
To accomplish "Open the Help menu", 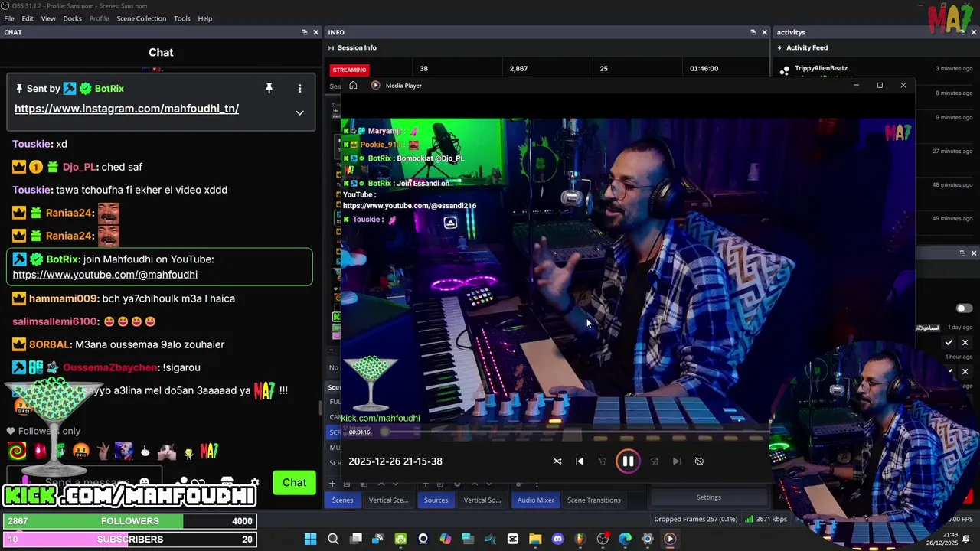I will [x=205, y=18].
